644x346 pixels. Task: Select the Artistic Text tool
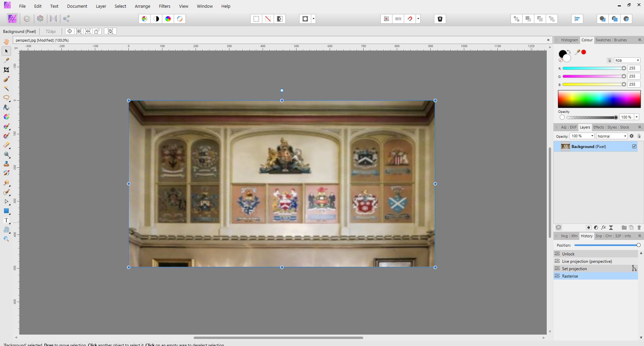[6, 220]
